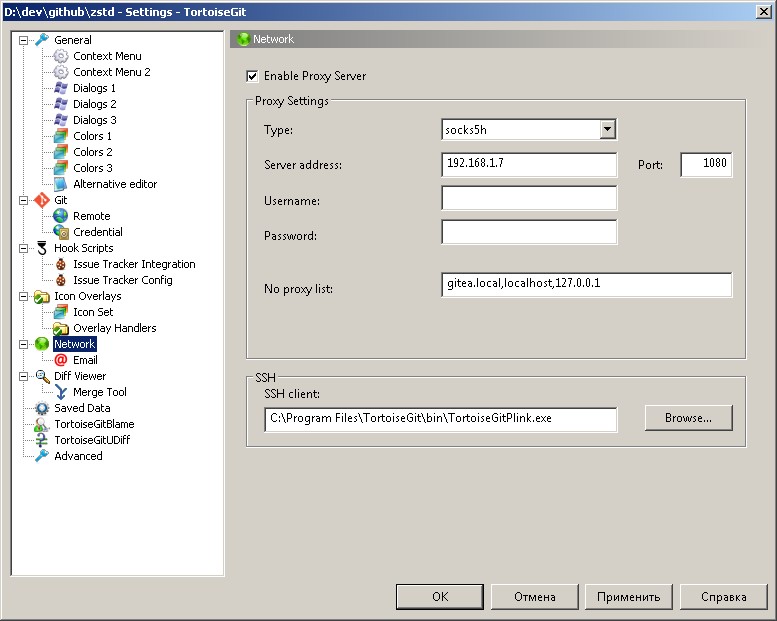Click the Port field
Viewport: 777px width, 621px height.
706,165
